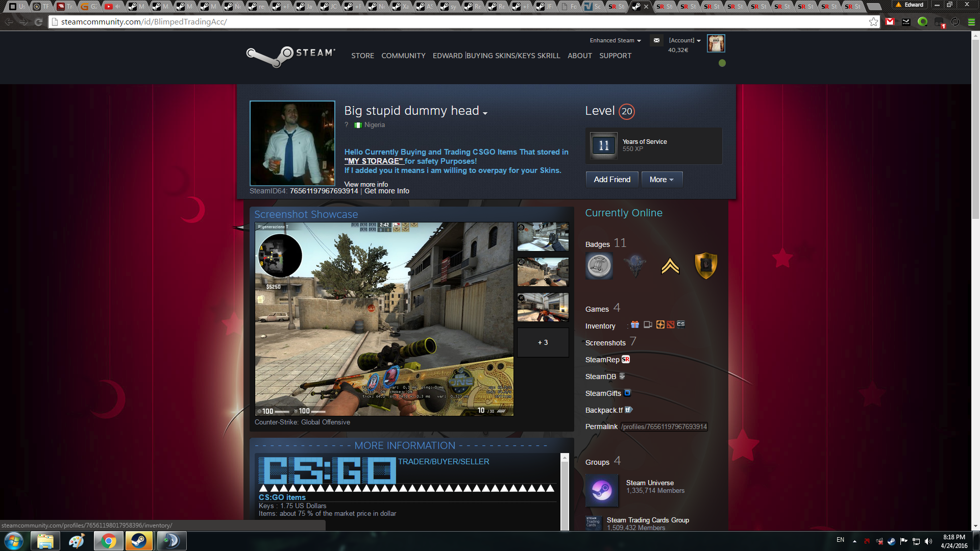The image size is (980, 551).
Task: Bookmark this page with the star icon
Action: point(873,22)
